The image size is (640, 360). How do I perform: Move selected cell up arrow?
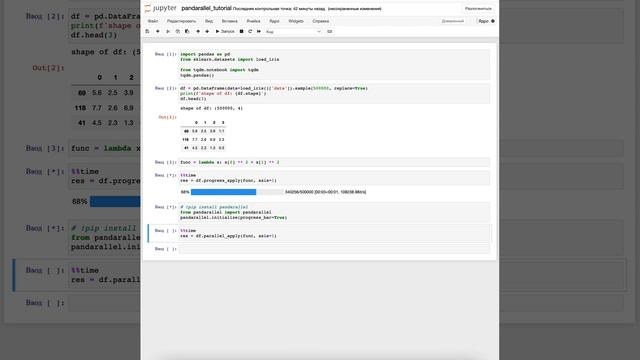click(198, 31)
